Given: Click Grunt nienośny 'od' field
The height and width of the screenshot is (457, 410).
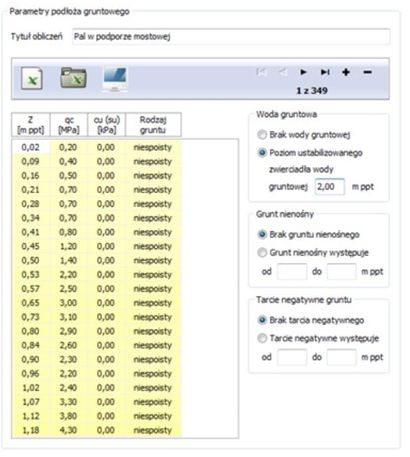Looking at the screenshot, I should (x=292, y=272).
